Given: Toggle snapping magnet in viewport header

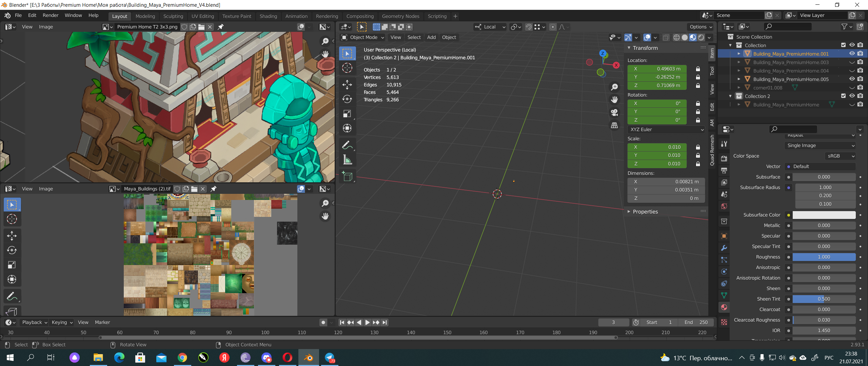Looking at the screenshot, I should point(529,27).
